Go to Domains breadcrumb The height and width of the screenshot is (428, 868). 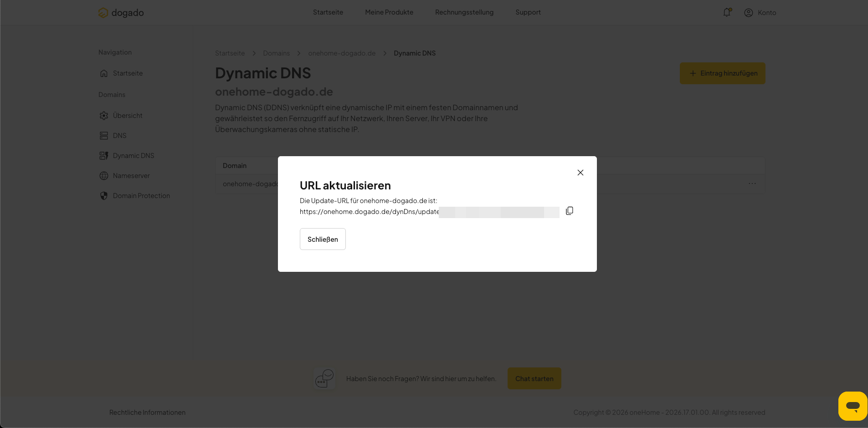tap(276, 53)
